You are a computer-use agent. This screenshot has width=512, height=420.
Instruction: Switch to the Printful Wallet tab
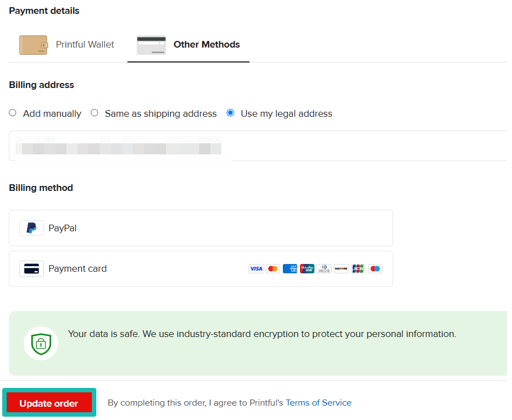coord(68,45)
